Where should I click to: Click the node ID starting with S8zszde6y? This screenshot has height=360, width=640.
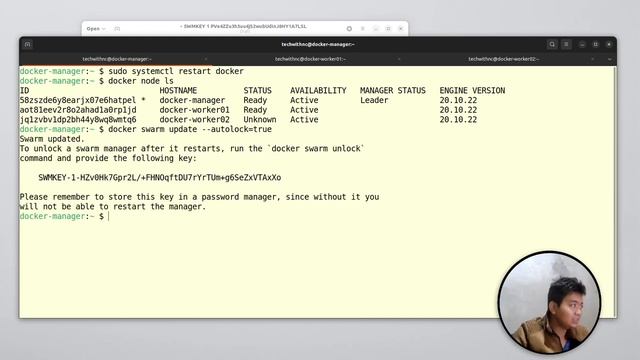(x=78, y=100)
